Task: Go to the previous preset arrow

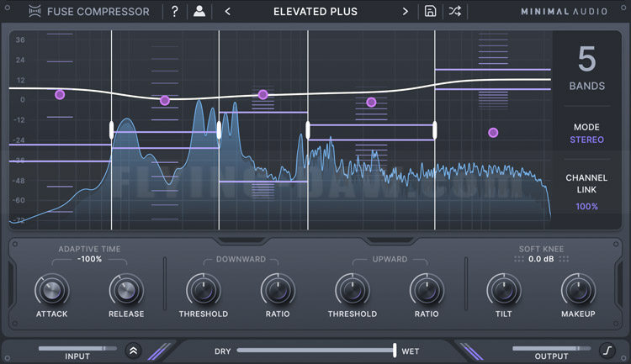Action: pyautogui.click(x=228, y=12)
